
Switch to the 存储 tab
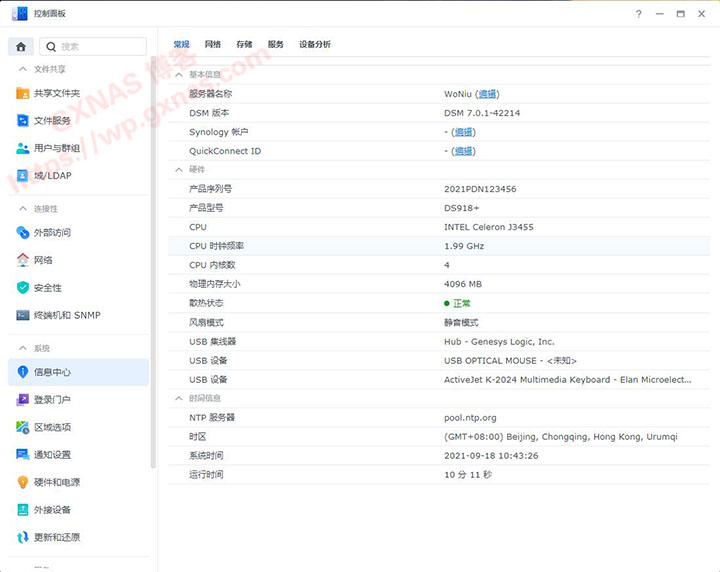click(x=244, y=45)
